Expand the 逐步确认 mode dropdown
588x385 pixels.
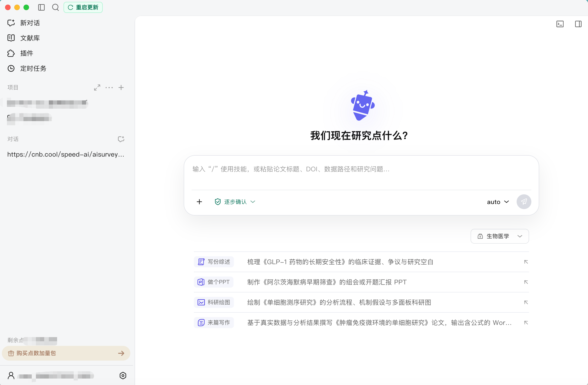pyautogui.click(x=235, y=202)
